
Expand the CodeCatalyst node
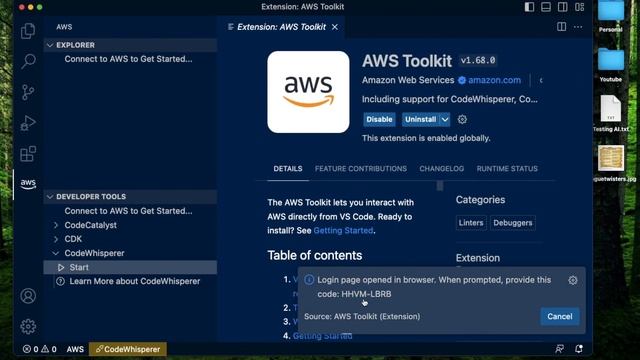(x=56, y=225)
